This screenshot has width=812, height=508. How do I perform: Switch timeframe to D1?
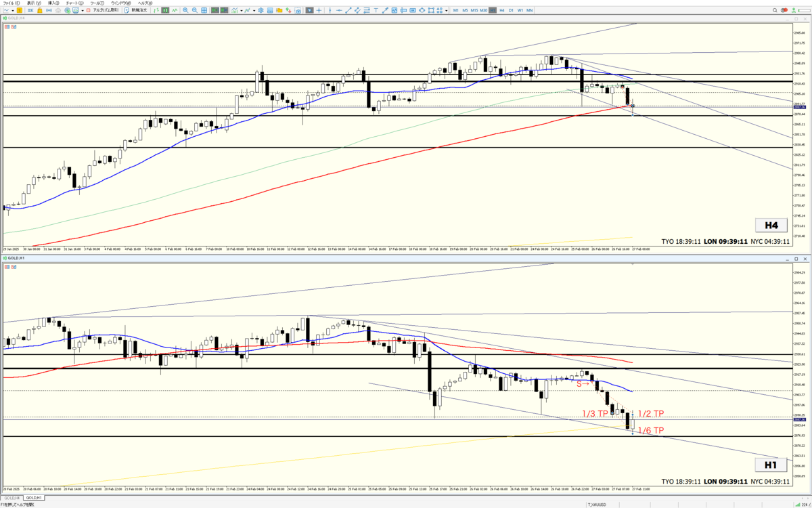tap(511, 10)
